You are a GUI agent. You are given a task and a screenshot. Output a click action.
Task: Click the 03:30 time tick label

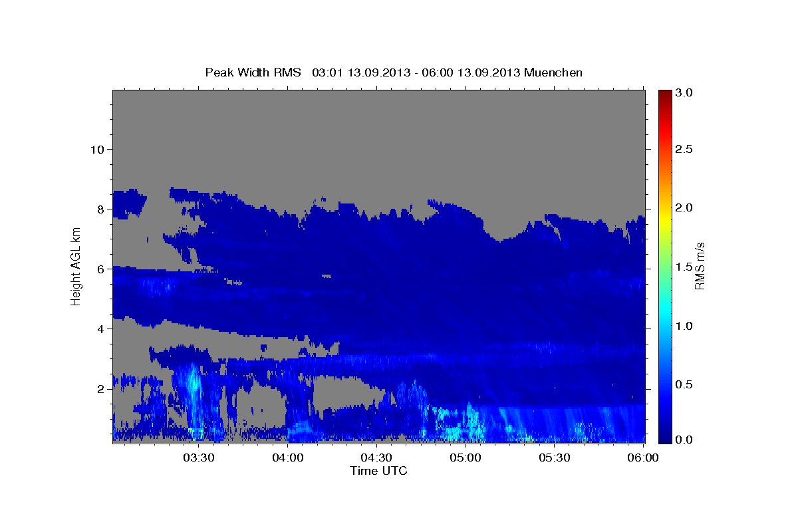click(x=198, y=458)
